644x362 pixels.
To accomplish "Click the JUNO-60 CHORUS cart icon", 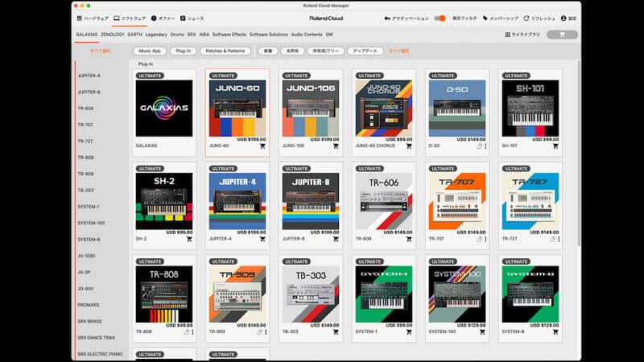I will [409, 146].
